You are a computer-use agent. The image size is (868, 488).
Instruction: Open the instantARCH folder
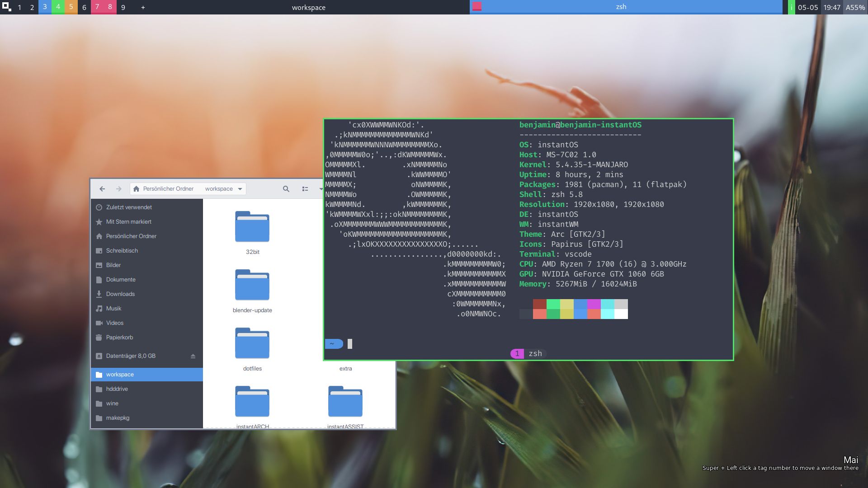tap(251, 403)
